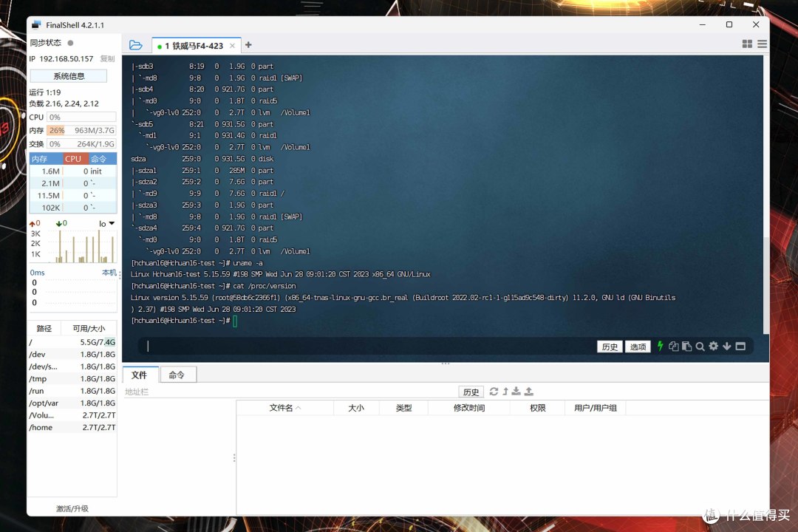Open file path 历史 button

pos(471,392)
